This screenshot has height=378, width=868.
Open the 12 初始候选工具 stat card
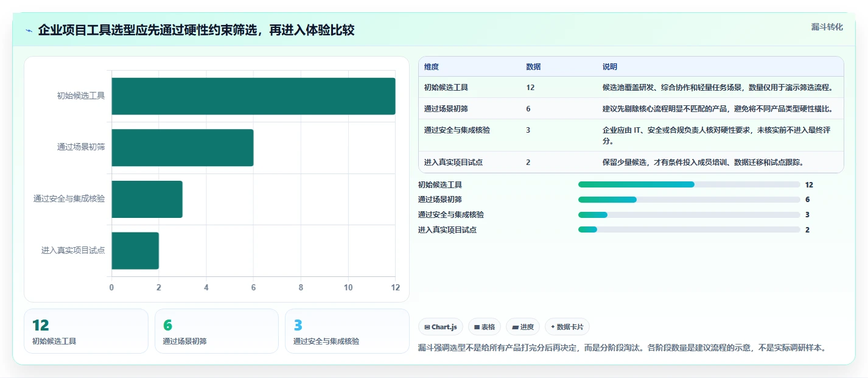point(86,331)
